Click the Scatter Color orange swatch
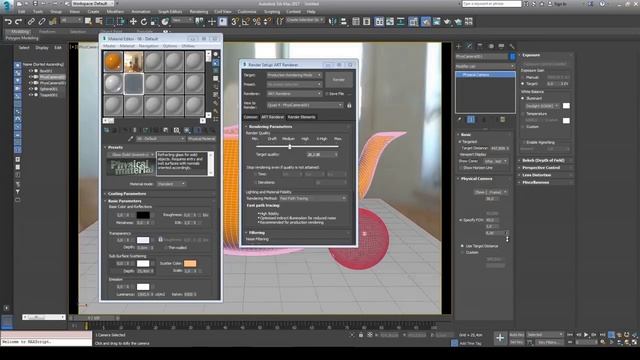 click(x=190, y=263)
